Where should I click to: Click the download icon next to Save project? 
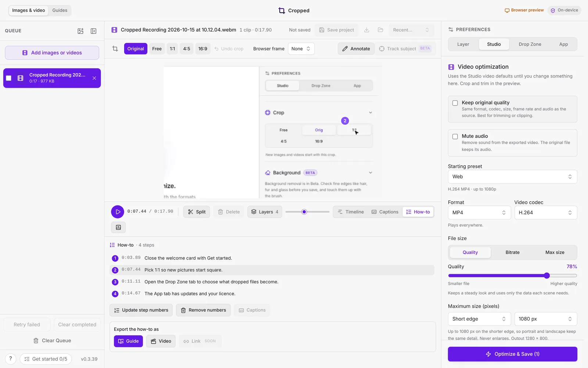[367, 30]
